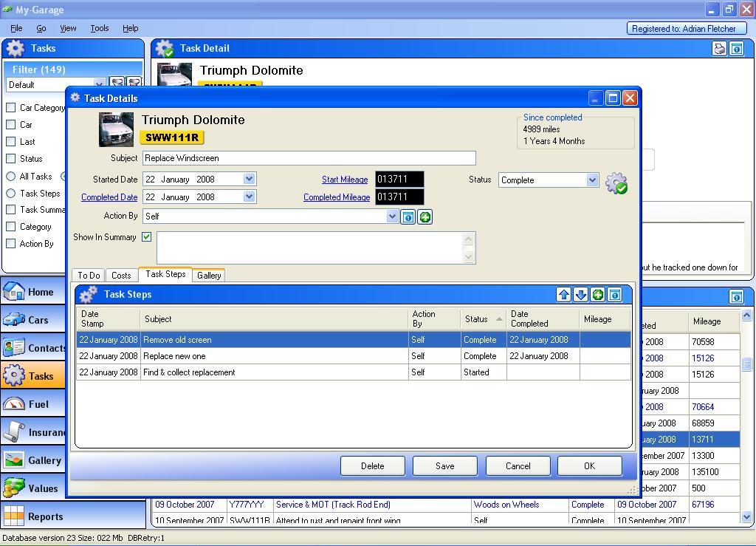Click green plus icon beside Action By
This screenshot has height=546, width=756.
click(425, 217)
